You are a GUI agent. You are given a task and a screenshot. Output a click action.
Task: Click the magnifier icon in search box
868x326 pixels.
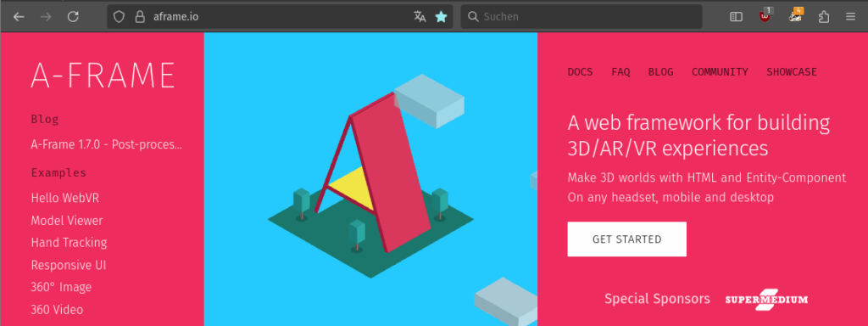473,17
